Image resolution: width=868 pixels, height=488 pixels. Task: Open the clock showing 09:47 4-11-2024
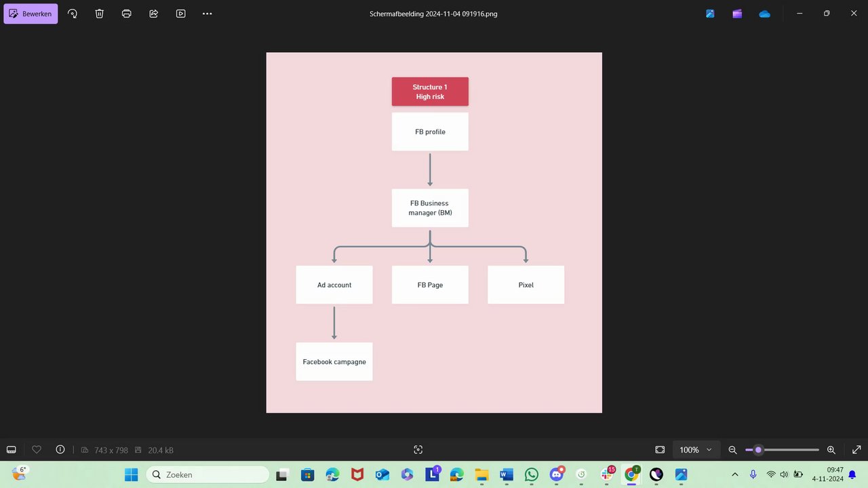pos(827,474)
